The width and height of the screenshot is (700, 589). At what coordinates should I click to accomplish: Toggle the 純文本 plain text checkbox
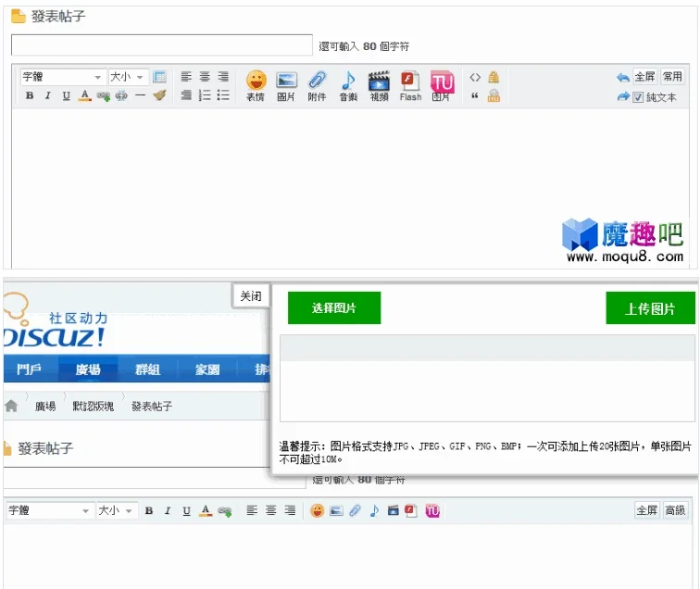pyautogui.click(x=638, y=97)
